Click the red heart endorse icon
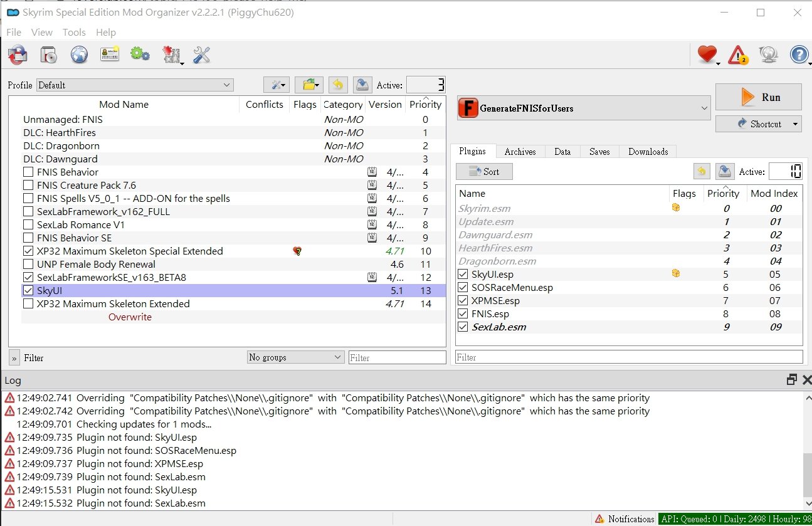 [x=707, y=55]
